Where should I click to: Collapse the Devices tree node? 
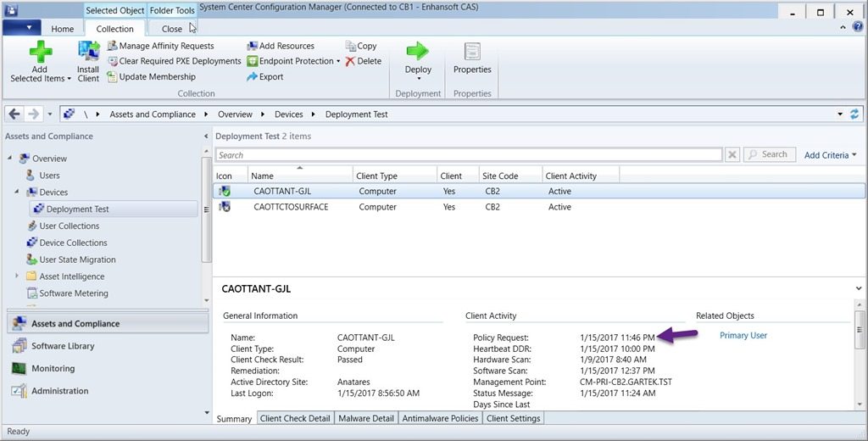(x=17, y=192)
